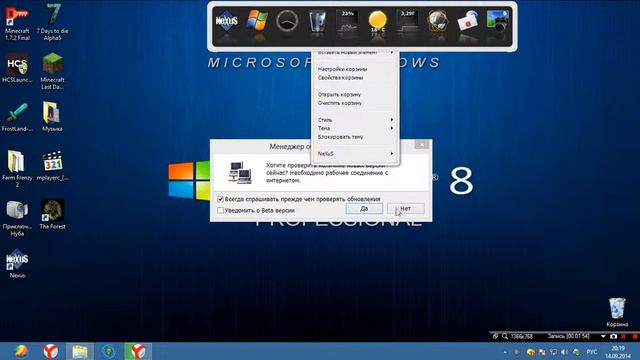Screen dimensions: 640x360
Task: Click the globe network icon in dock
Action: pyautogui.click(x=438, y=20)
